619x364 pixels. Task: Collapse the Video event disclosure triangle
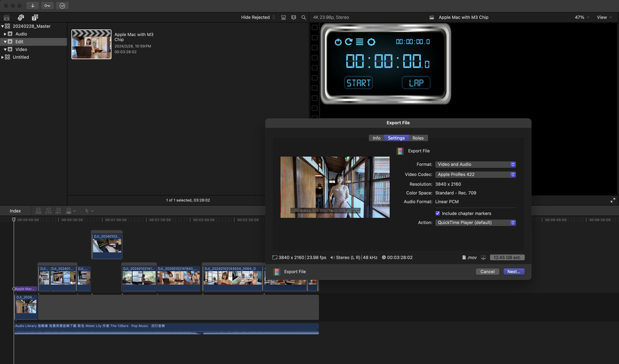tap(5, 49)
